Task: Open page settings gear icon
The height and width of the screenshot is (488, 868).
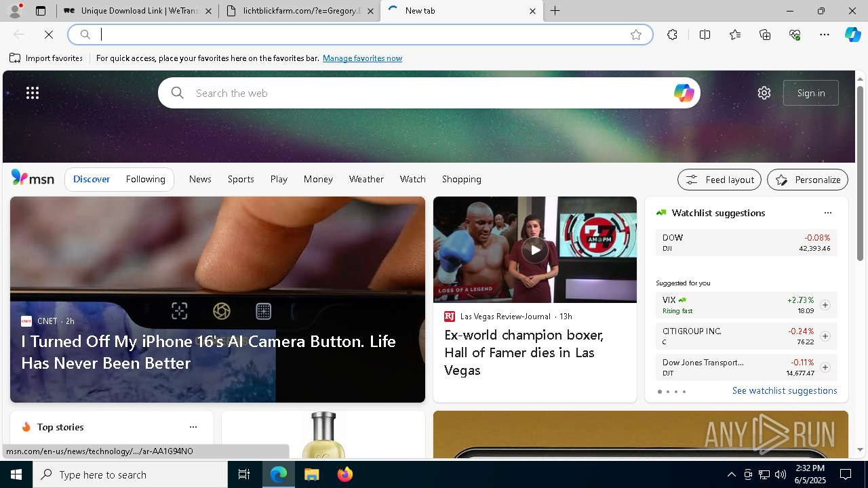Action: tap(764, 93)
